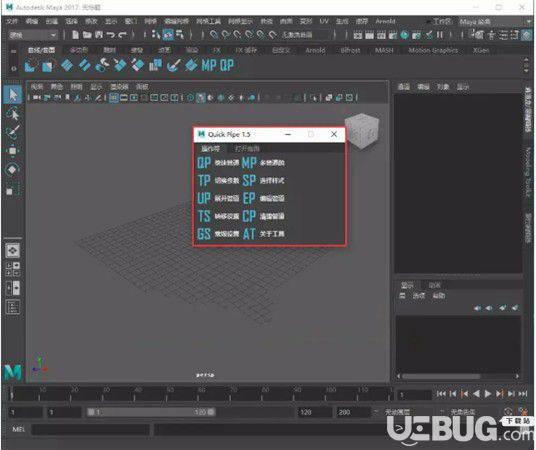
Task: Step forward one frame button
Action: pos(511,394)
